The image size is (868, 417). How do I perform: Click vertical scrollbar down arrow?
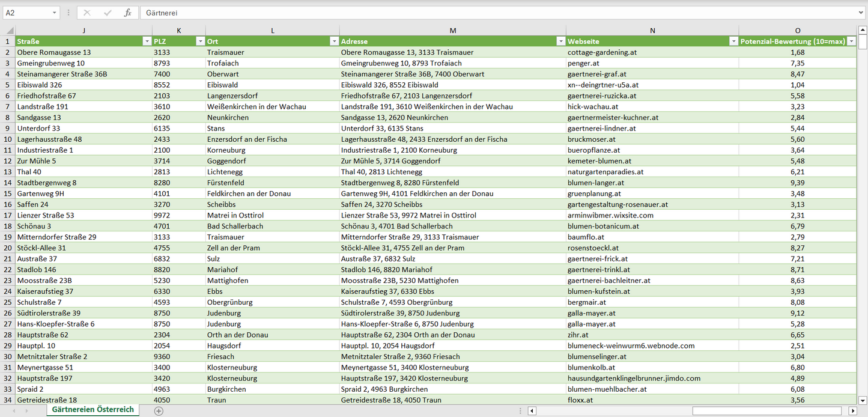coord(863,400)
